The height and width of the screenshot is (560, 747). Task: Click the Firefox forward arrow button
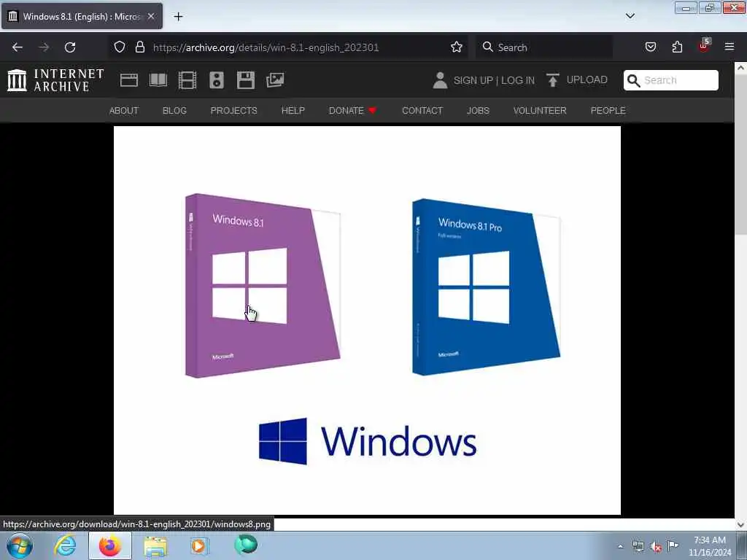[44, 47]
